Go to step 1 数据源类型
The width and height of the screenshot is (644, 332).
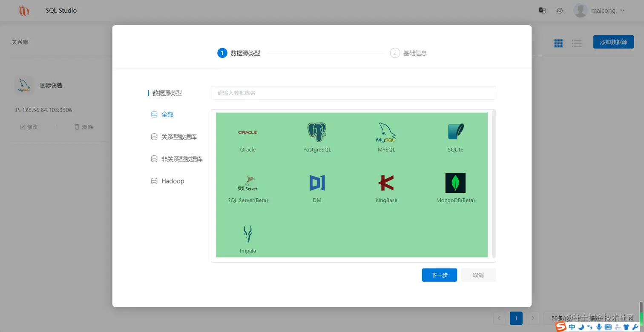pos(239,53)
